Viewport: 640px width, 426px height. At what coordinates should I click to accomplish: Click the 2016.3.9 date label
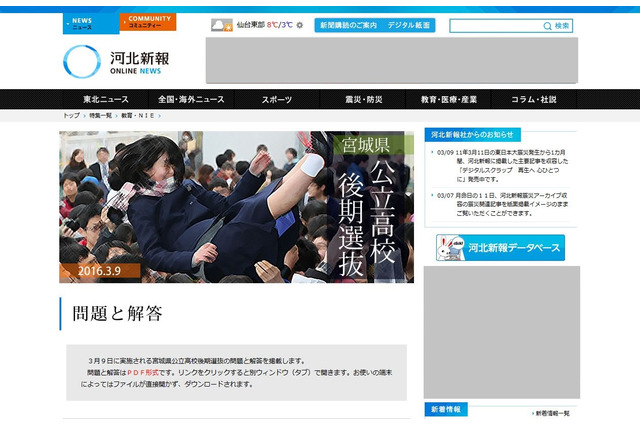[100, 271]
